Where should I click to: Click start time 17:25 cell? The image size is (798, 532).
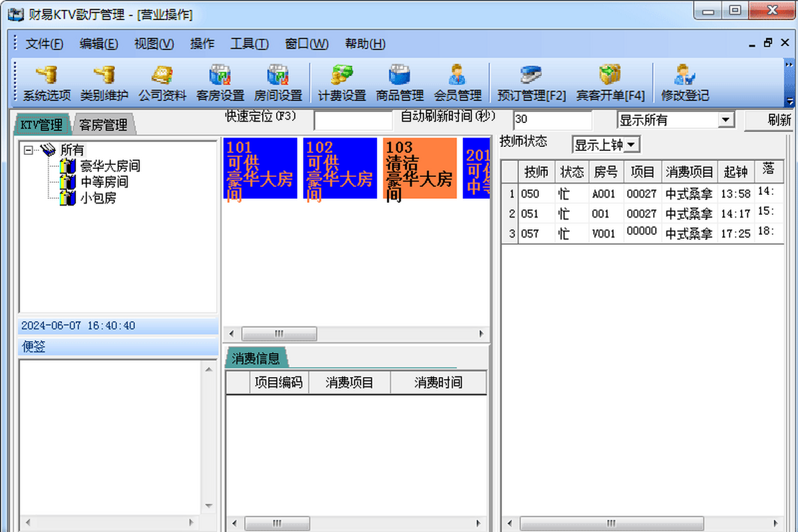click(735, 234)
